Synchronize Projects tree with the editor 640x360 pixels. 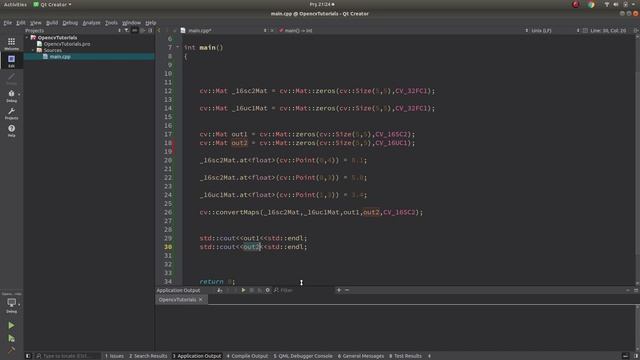(134, 30)
